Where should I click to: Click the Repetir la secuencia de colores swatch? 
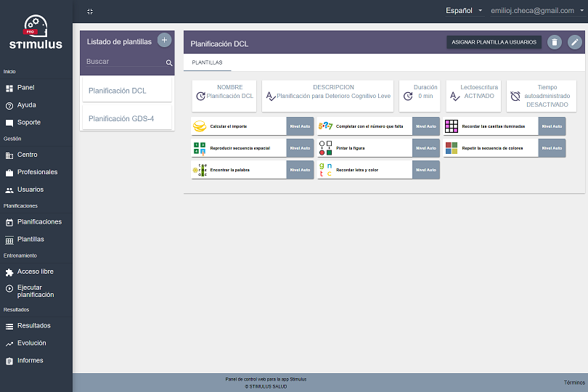(452, 148)
